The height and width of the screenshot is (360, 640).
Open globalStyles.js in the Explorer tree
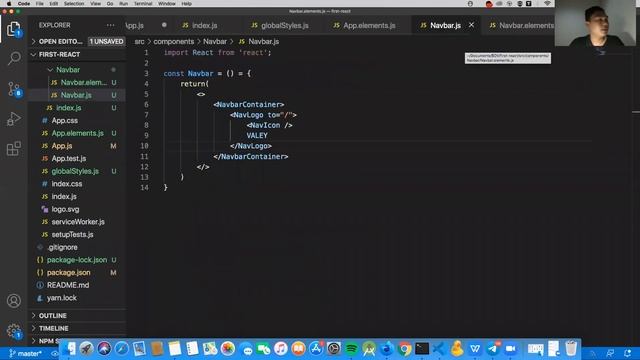(75, 171)
